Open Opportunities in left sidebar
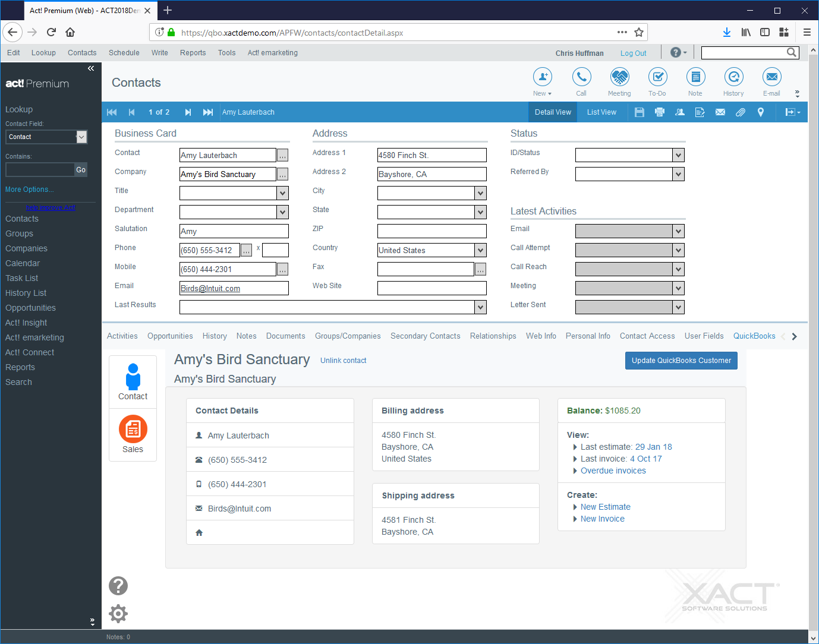 pyautogui.click(x=31, y=308)
